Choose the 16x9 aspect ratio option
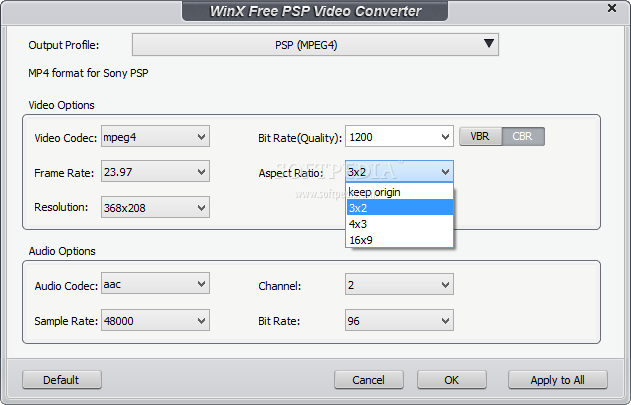Viewport: 631px width, 405px height. (x=399, y=240)
